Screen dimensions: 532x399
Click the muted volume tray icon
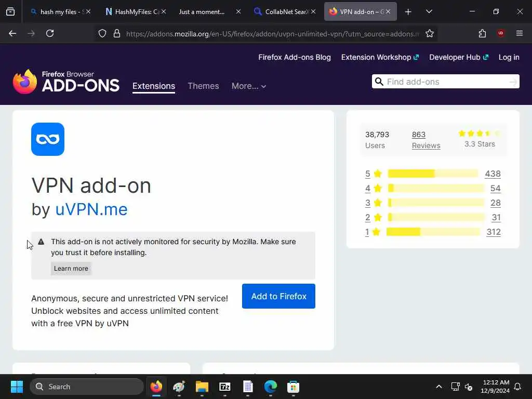(x=469, y=387)
